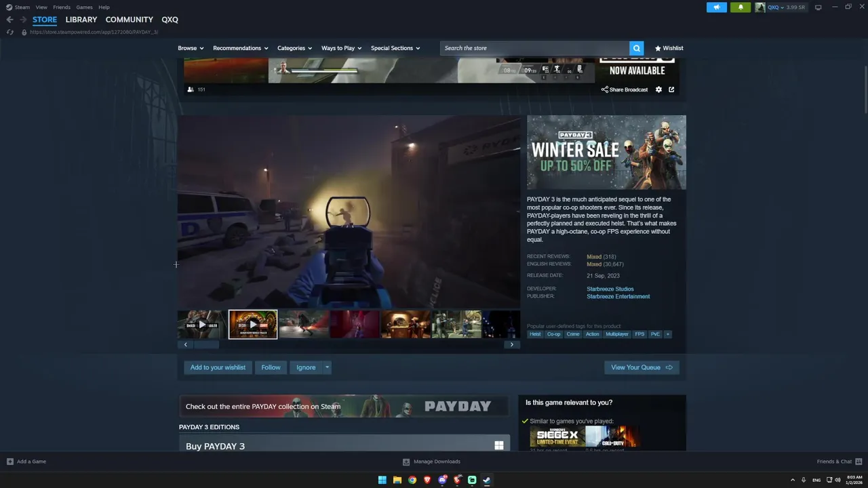Click the store search magnifier button

tap(636, 48)
